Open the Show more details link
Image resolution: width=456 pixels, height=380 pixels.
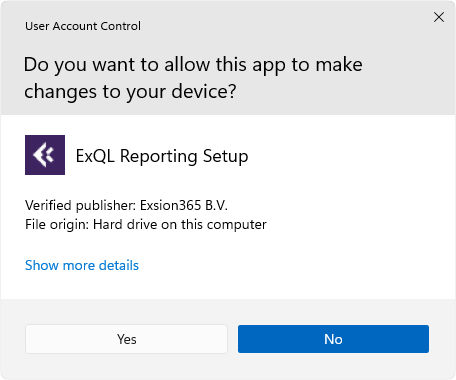pos(82,265)
